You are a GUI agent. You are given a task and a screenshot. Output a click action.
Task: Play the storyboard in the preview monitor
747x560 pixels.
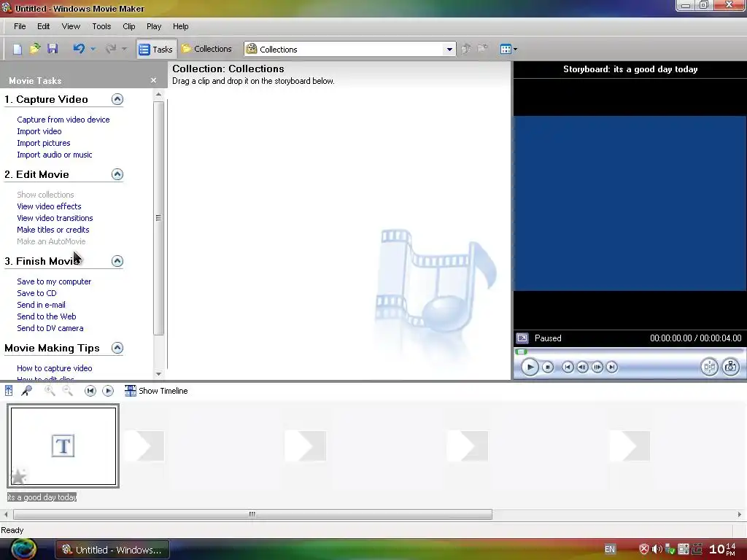point(530,367)
